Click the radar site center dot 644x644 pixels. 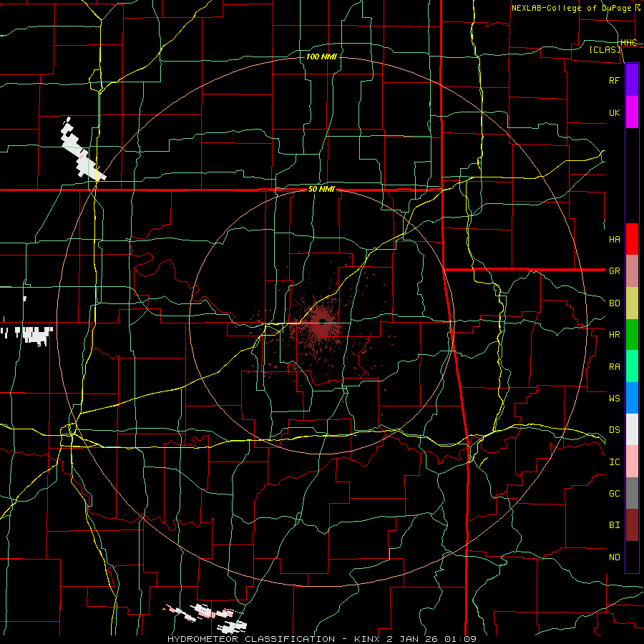pos(323,321)
